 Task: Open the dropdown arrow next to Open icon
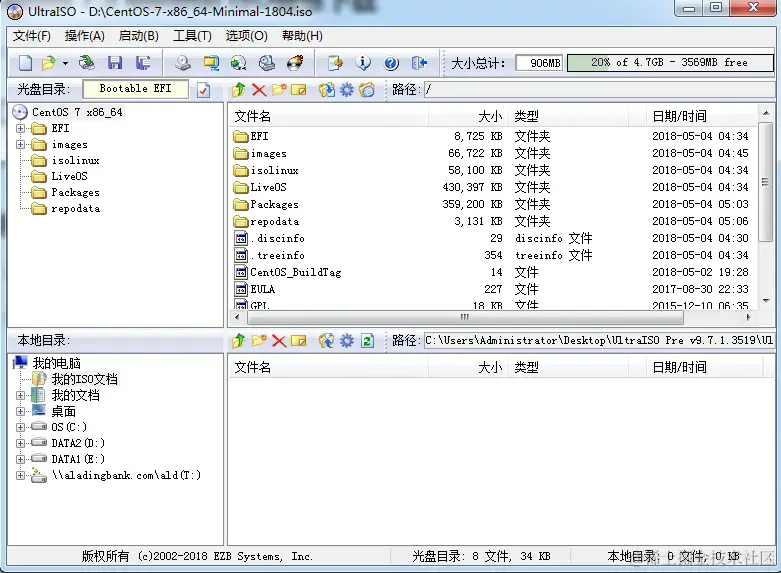click(x=65, y=63)
